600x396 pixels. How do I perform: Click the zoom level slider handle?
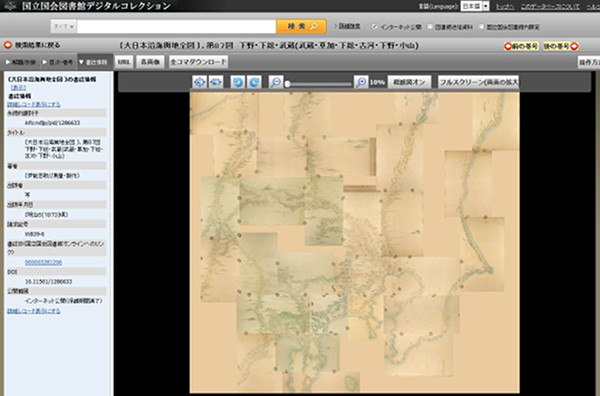point(288,84)
